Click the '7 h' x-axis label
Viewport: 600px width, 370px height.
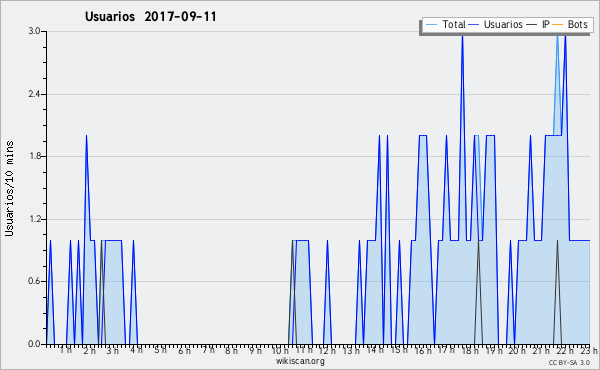tap(208, 350)
